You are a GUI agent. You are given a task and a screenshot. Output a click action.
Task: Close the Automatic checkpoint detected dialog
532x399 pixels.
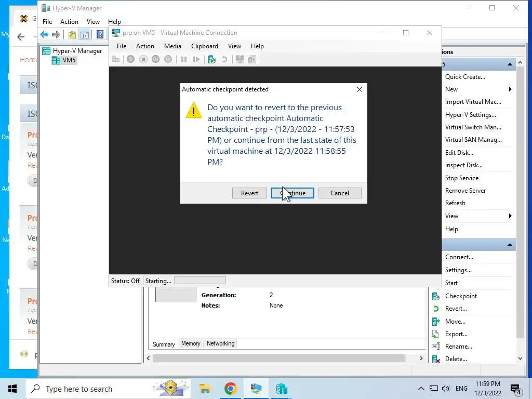pyautogui.click(x=360, y=89)
